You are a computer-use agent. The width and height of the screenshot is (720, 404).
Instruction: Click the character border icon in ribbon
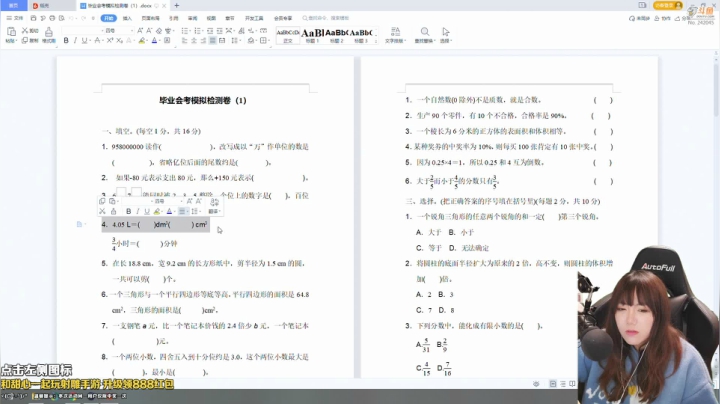[167, 40]
